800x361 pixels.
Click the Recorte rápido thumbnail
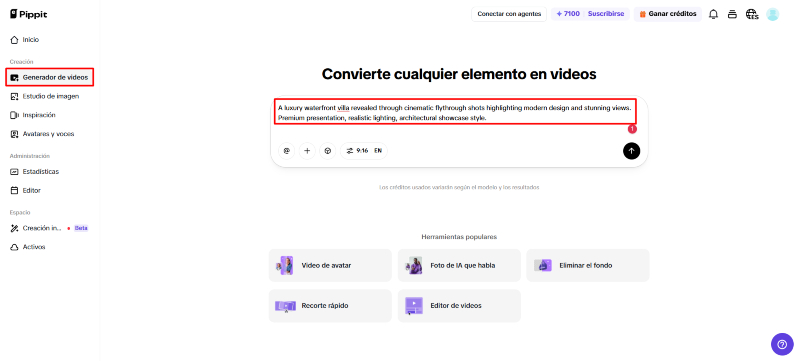pyautogui.click(x=285, y=306)
